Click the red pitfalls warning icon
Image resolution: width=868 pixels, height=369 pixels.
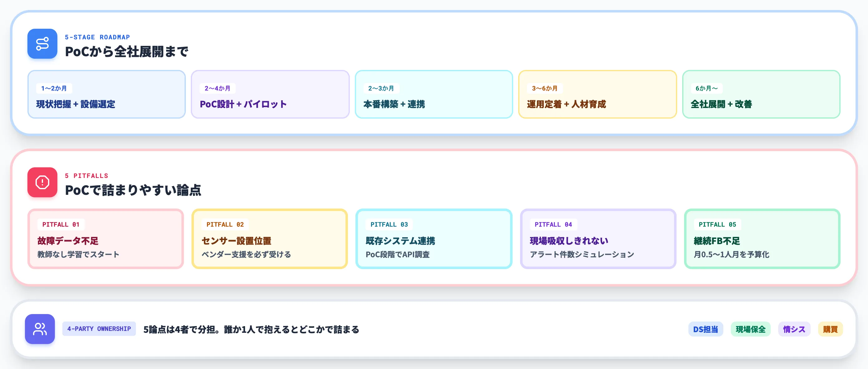coord(42,183)
